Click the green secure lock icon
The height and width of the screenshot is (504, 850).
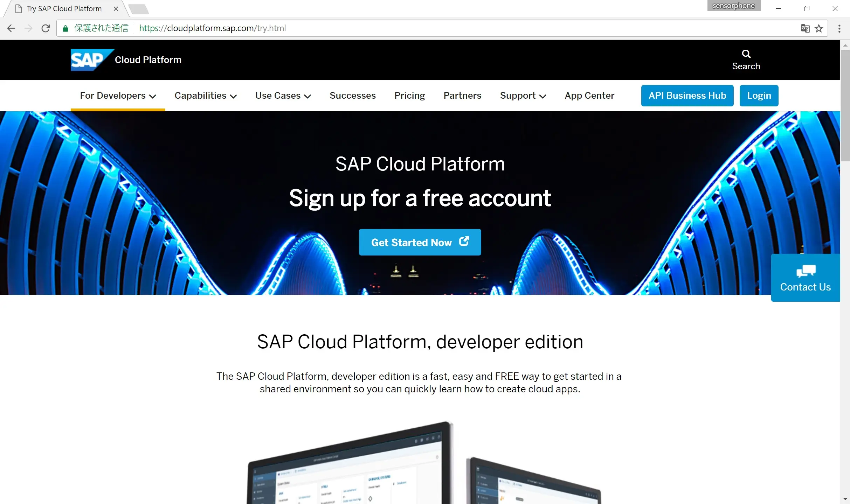(65, 28)
